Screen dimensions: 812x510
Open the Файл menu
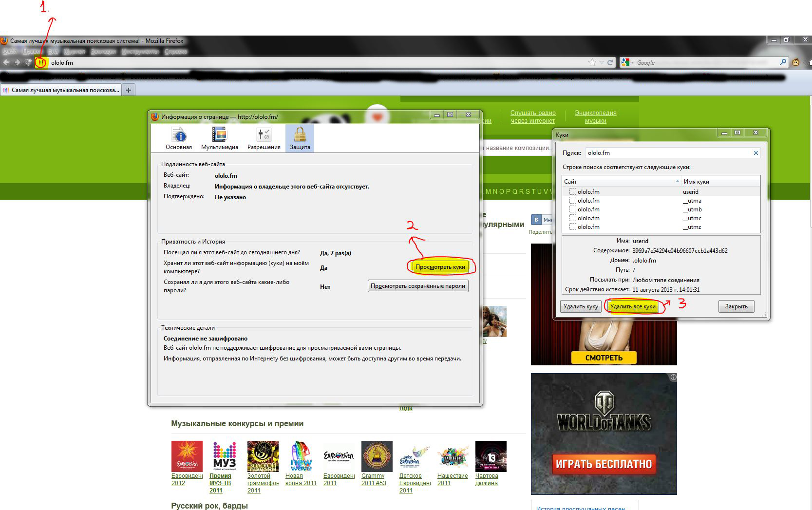click(10, 51)
